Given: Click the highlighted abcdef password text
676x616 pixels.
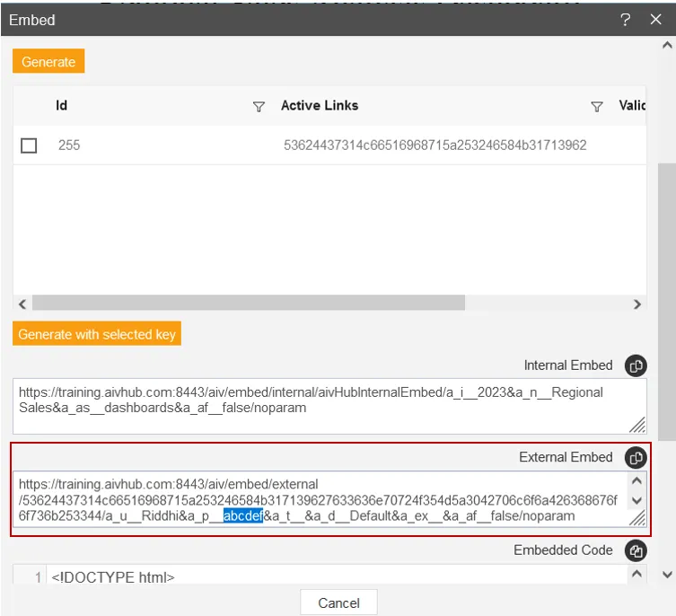Looking at the screenshot, I should click(243, 515).
